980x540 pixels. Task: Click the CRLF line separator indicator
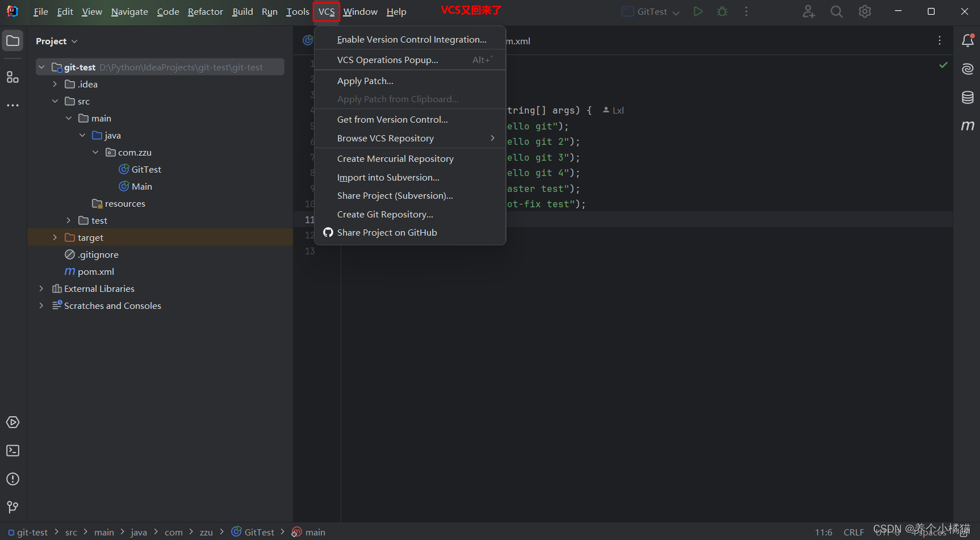tap(853, 532)
